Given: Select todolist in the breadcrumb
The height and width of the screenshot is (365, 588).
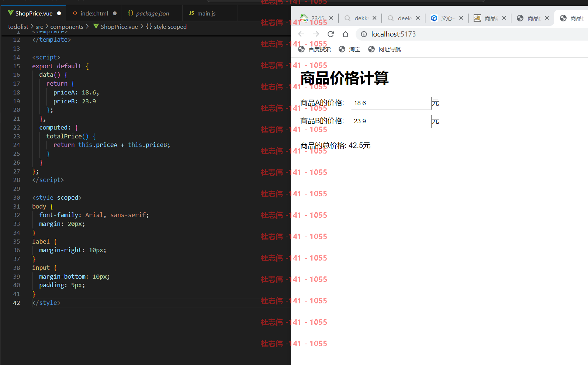Looking at the screenshot, I should coord(18,27).
